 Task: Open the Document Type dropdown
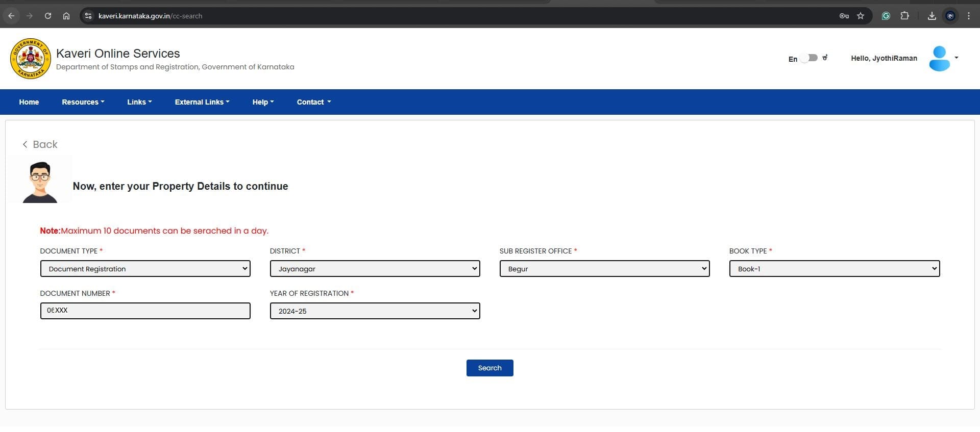coord(145,269)
